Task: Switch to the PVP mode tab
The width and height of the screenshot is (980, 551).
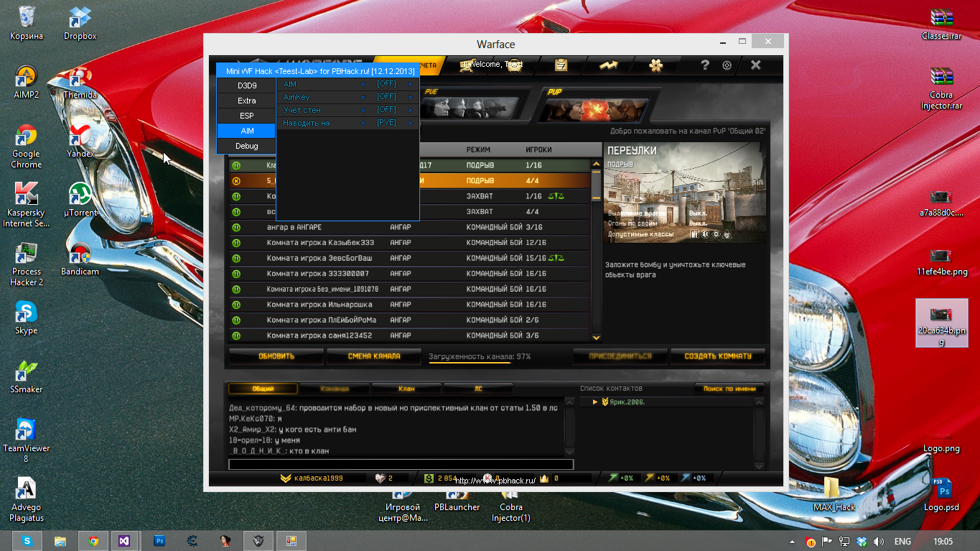Action: 597,104
